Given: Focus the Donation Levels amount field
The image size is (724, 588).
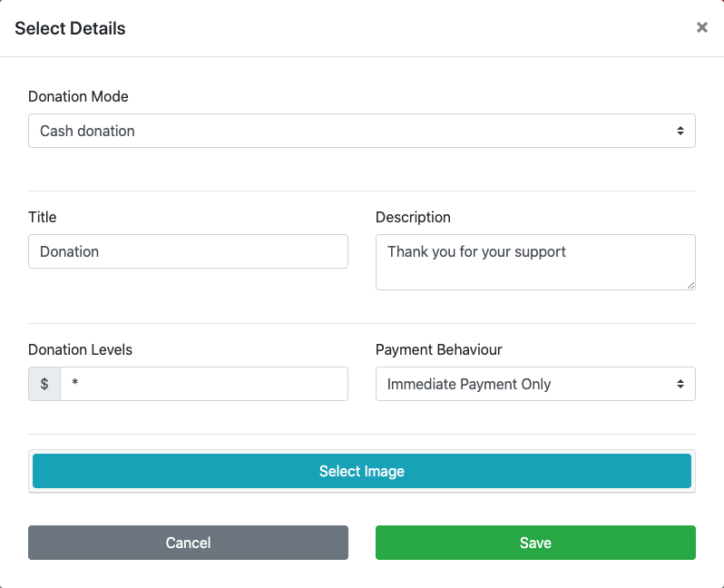Looking at the screenshot, I should tap(204, 384).
